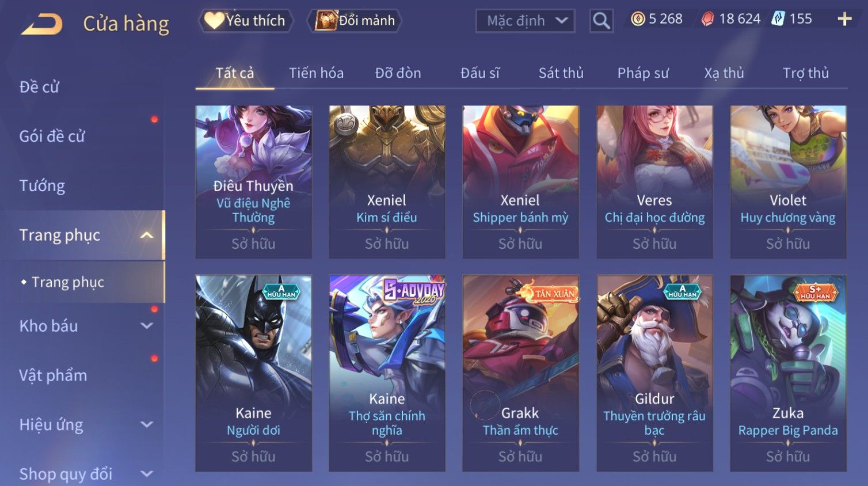The width and height of the screenshot is (868, 486).
Task: Select the Kaine Người dơi skin card
Action: (x=253, y=373)
